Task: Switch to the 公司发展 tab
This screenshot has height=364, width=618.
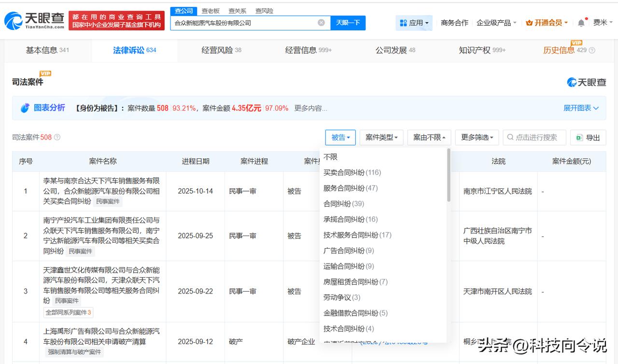Action: 395,50
